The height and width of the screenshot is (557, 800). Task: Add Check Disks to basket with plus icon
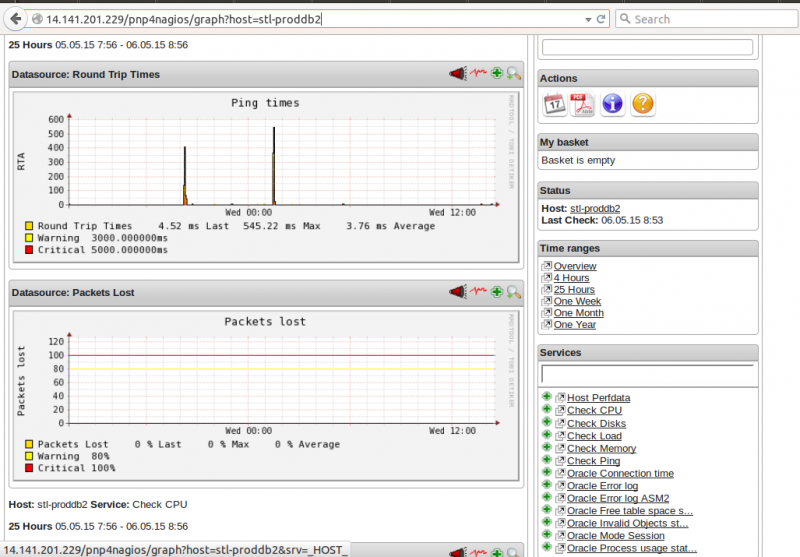pos(546,422)
